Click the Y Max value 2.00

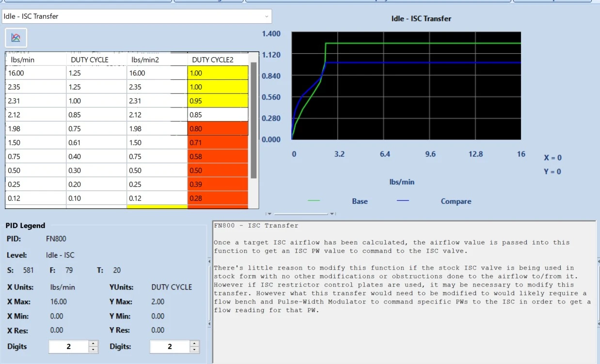[x=158, y=302]
